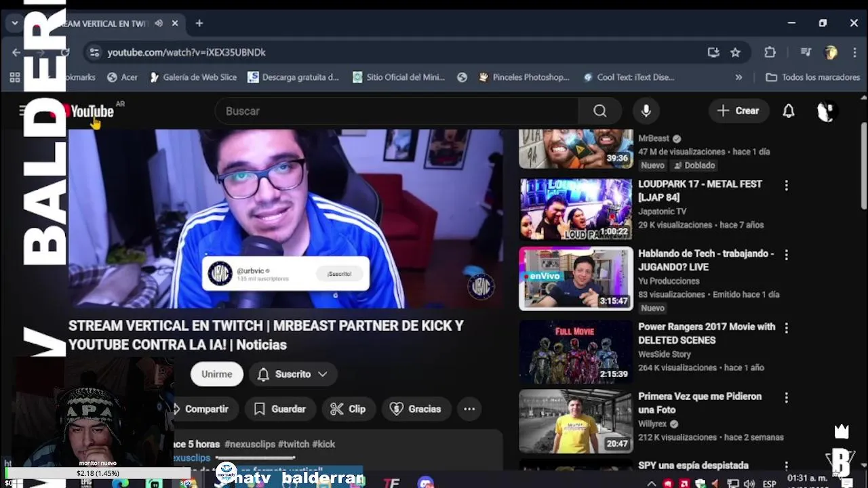Open ESP language indicator in taskbar
868x488 pixels.
coord(770,483)
